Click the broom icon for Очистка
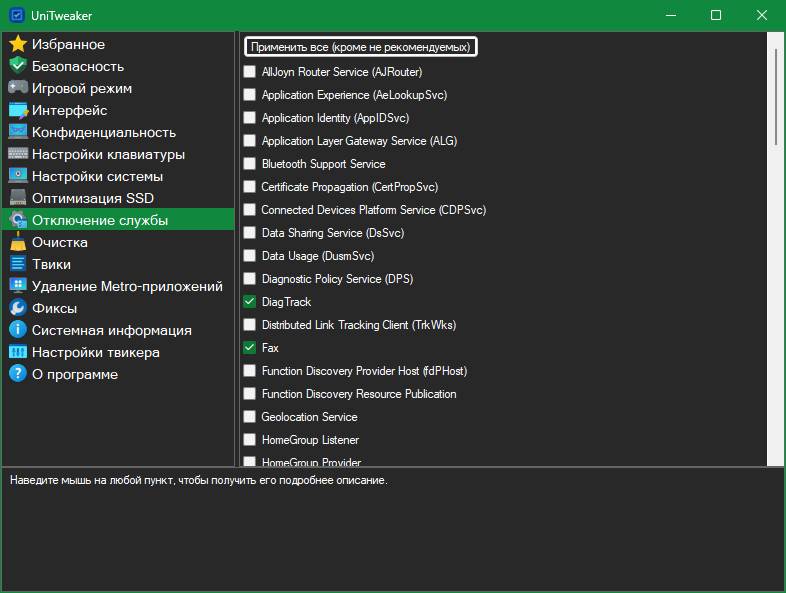 pos(17,242)
